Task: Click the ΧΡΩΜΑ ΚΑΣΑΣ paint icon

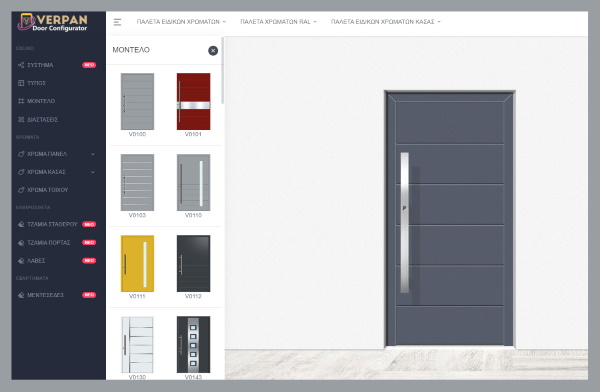Action: (21, 172)
